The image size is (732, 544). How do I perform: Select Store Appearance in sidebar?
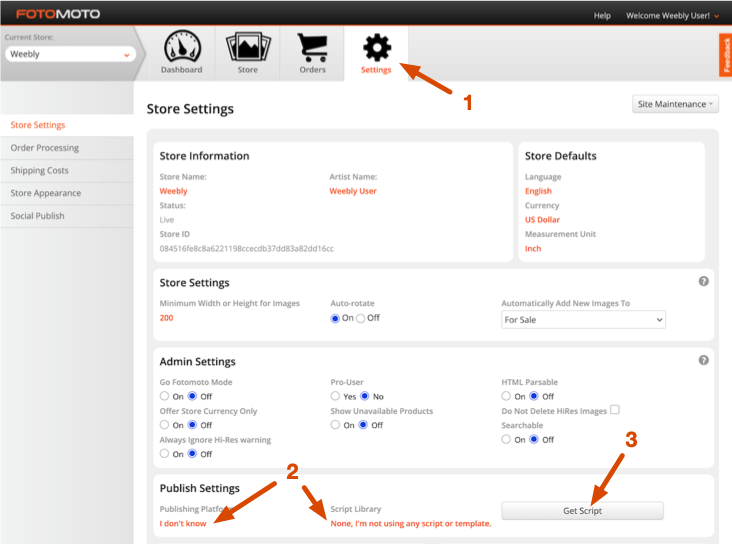tap(67, 193)
